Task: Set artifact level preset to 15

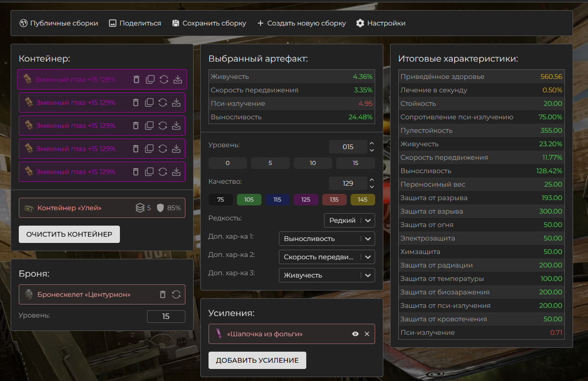Action: coord(355,163)
